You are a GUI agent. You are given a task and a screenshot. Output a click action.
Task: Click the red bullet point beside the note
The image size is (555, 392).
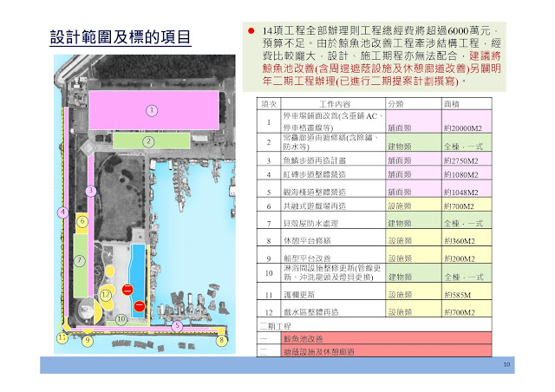251,31
